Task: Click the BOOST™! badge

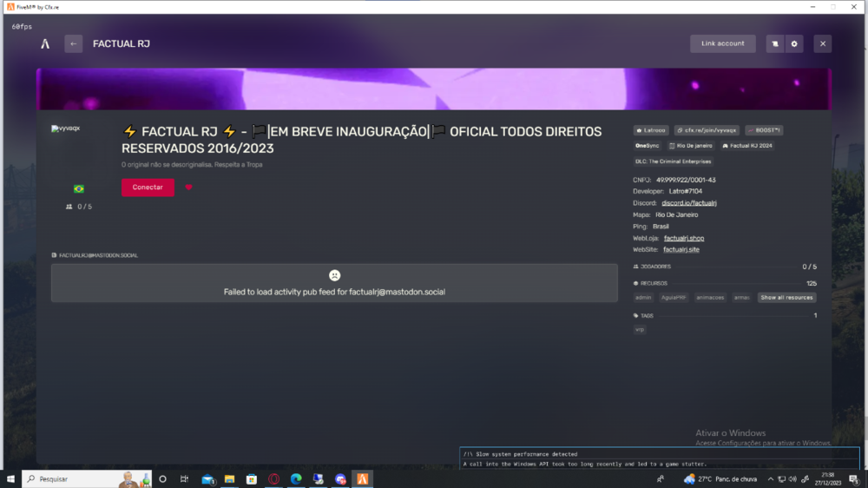Action: (764, 130)
